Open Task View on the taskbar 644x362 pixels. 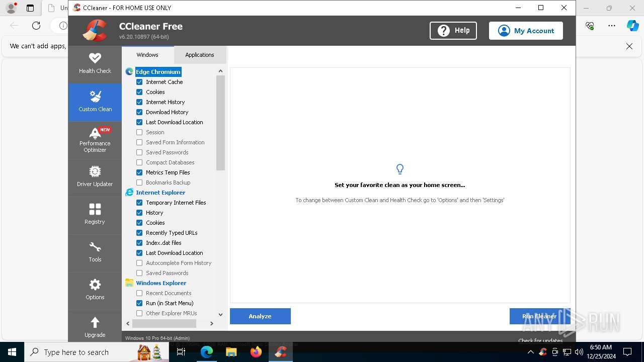pyautogui.click(x=181, y=352)
